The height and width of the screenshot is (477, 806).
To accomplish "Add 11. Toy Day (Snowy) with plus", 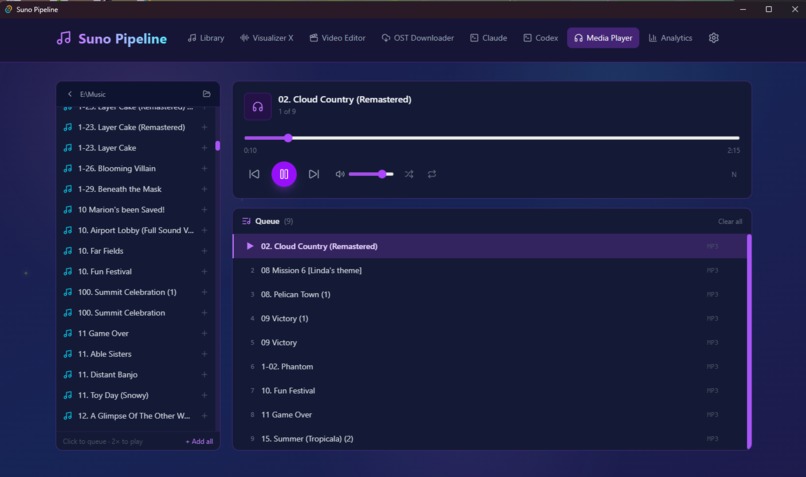I will pyautogui.click(x=204, y=395).
